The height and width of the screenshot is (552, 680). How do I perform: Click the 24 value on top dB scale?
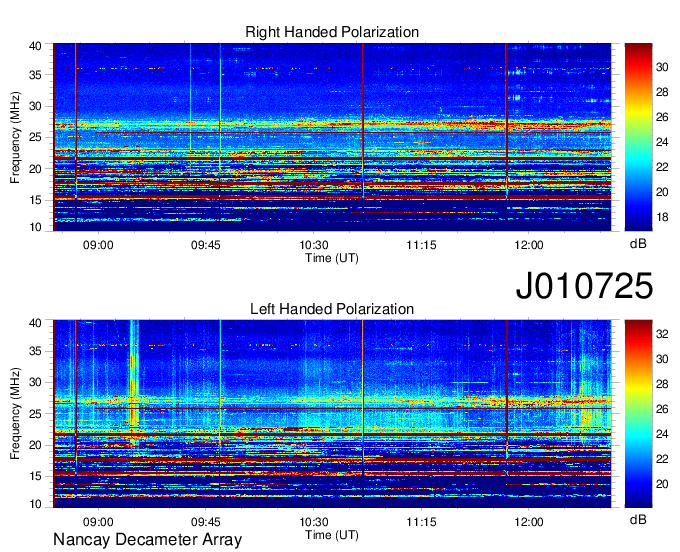click(662, 142)
